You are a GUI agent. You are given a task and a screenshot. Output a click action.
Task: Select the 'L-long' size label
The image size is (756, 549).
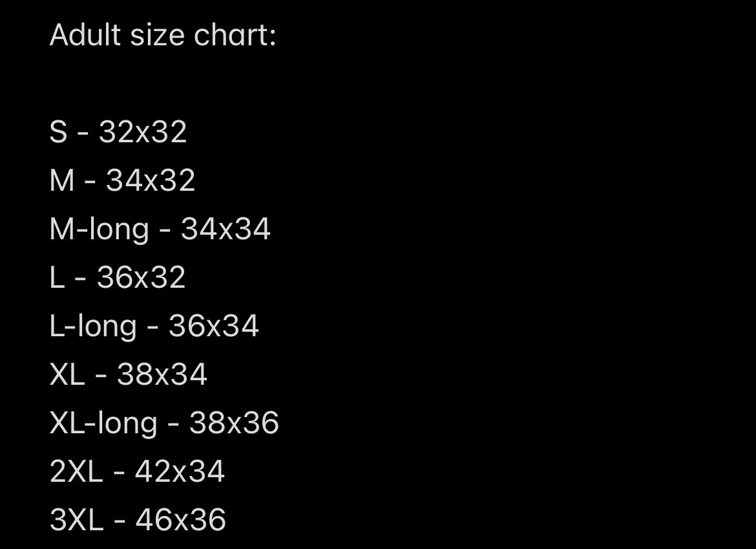[93, 326]
